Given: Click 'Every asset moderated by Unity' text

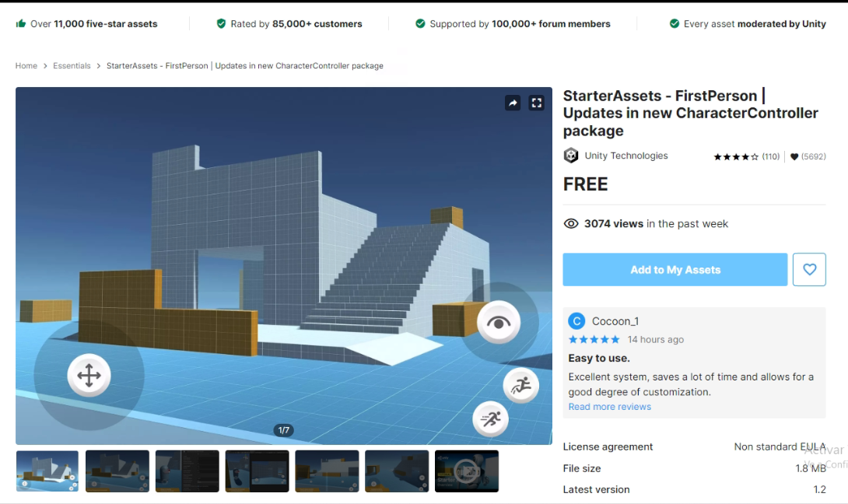Looking at the screenshot, I should click(x=755, y=24).
